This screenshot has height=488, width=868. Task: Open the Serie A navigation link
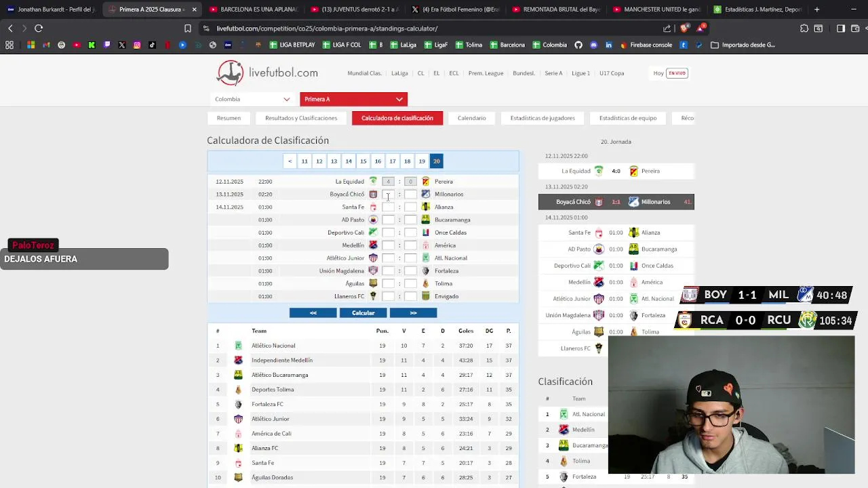(553, 73)
